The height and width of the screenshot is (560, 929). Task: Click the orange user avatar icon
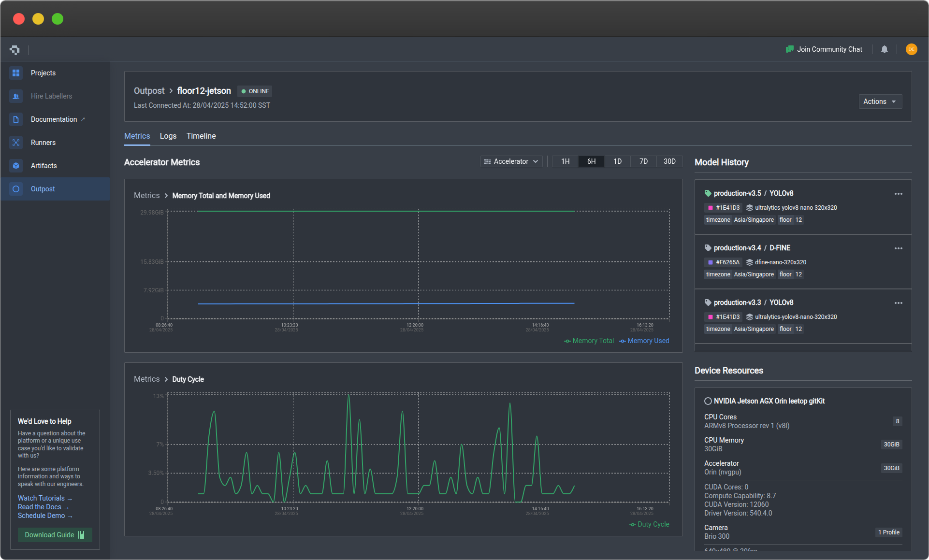[911, 49]
